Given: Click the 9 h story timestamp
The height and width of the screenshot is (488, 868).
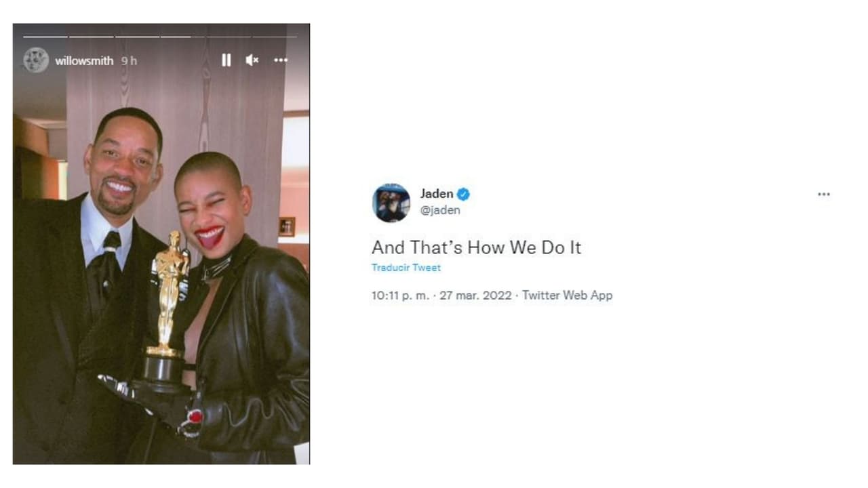Looking at the screenshot, I should [129, 60].
